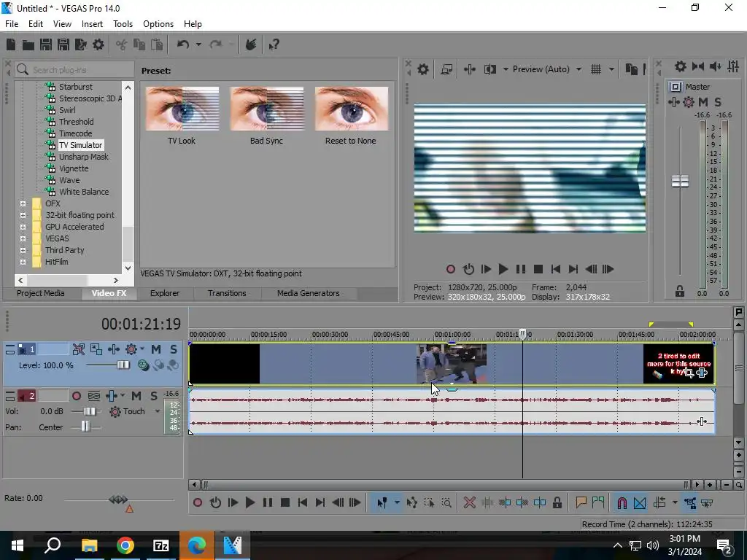Viewport: 747px width, 560px height.
Task: Activate the What's This help pointer
Action: coord(274,44)
